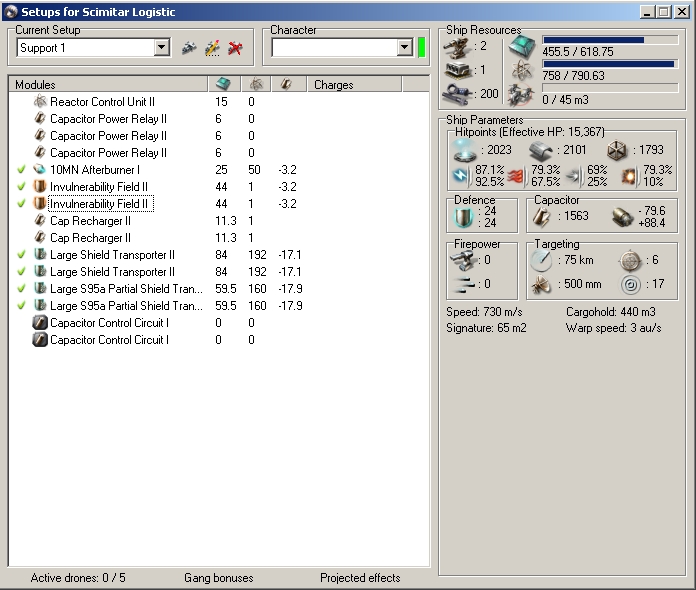The width and height of the screenshot is (696, 590).
Task: Click the powergrid column header icon
Action: tap(257, 84)
